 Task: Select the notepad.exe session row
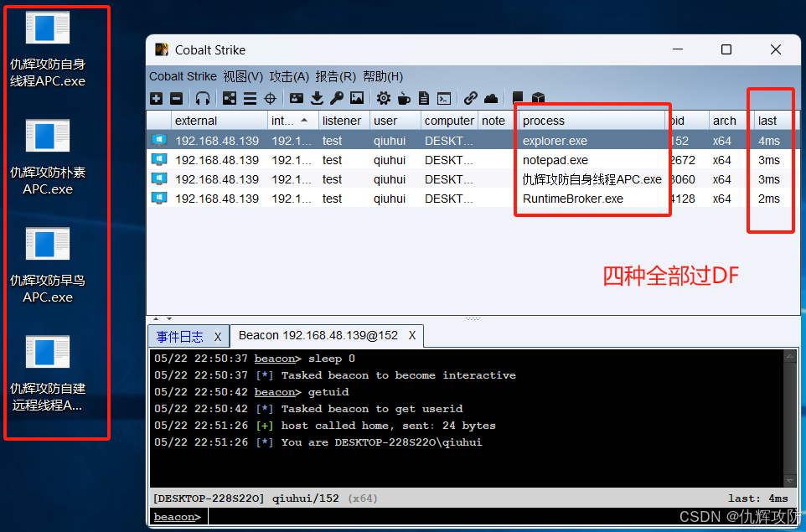[x=473, y=160]
